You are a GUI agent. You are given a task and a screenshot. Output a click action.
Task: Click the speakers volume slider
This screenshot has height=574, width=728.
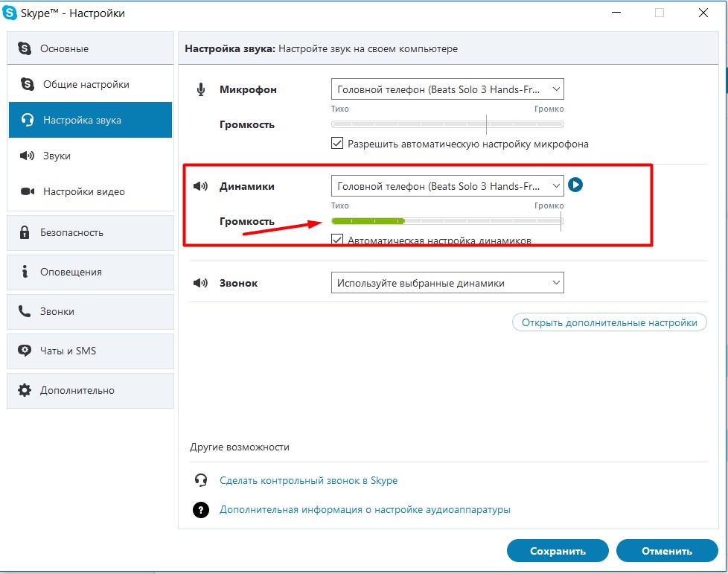coord(447,221)
